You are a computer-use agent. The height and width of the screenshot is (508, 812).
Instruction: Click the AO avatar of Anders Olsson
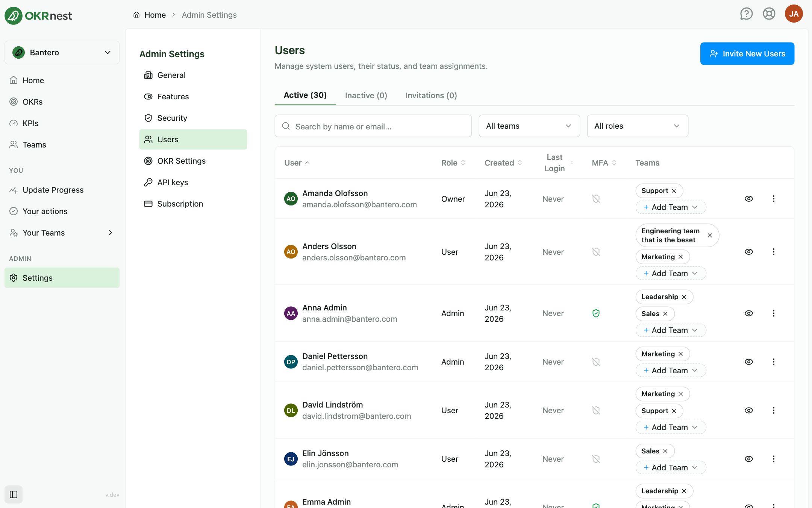[291, 252]
